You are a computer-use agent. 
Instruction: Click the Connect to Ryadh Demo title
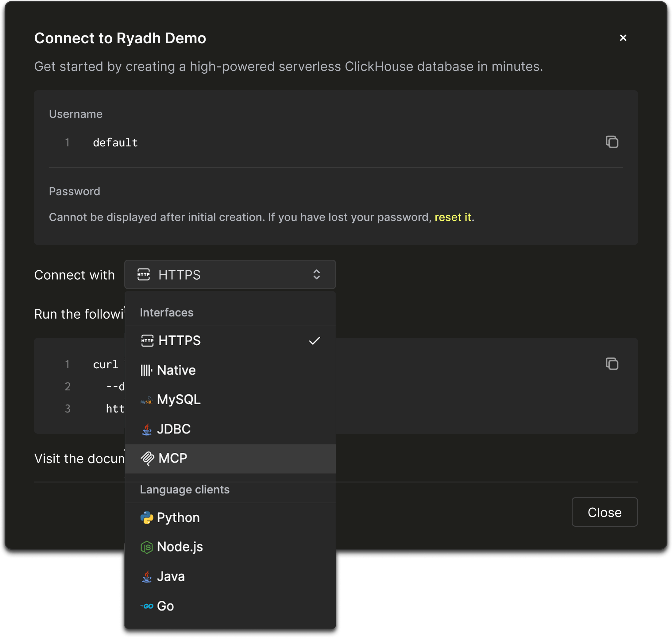click(x=120, y=38)
